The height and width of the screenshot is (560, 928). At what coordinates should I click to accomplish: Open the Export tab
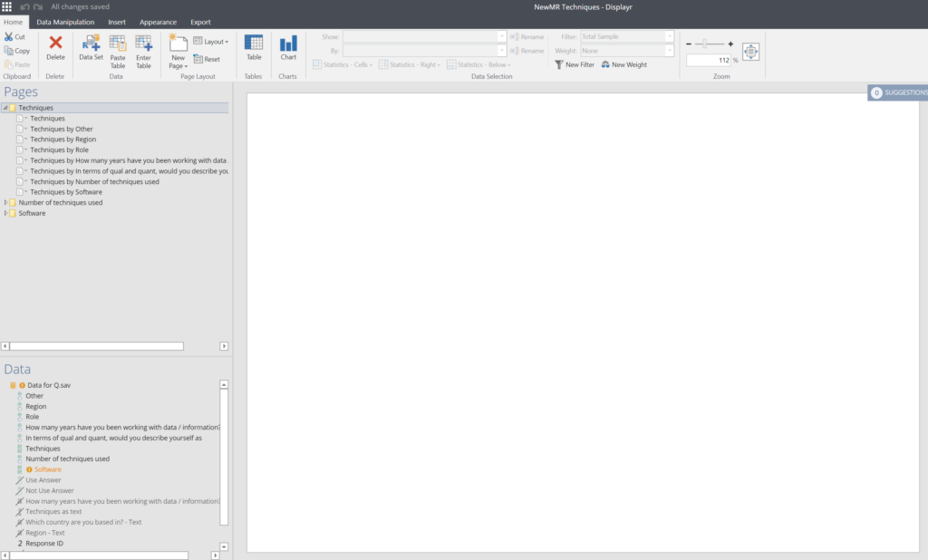point(200,22)
